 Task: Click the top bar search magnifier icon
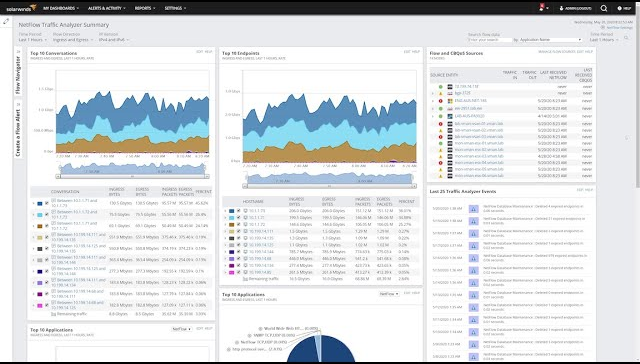coord(604,8)
